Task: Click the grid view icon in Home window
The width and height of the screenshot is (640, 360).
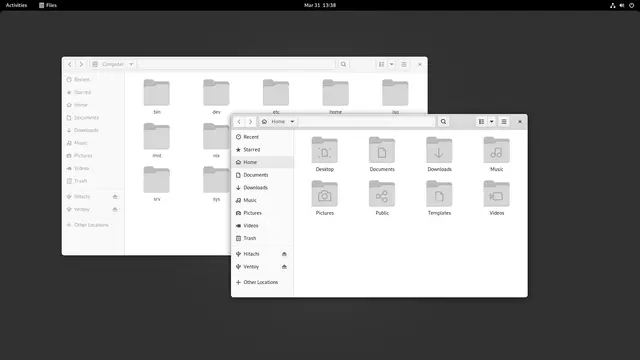Action: [482, 122]
